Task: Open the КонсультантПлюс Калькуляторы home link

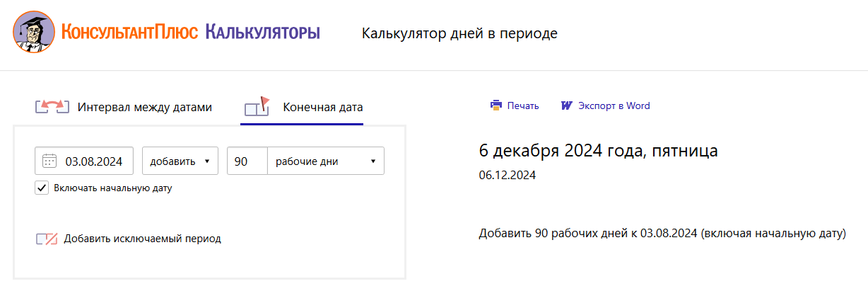Action: point(191,33)
